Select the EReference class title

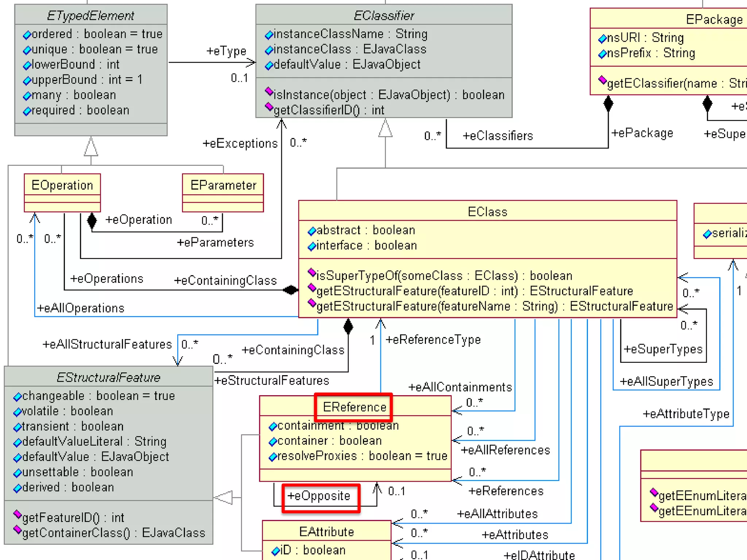point(354,407)
